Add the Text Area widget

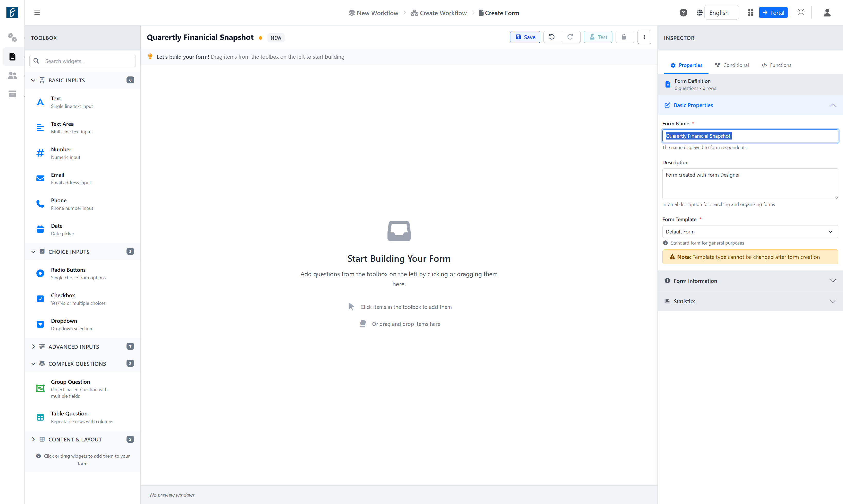click(x=83, y=127)
